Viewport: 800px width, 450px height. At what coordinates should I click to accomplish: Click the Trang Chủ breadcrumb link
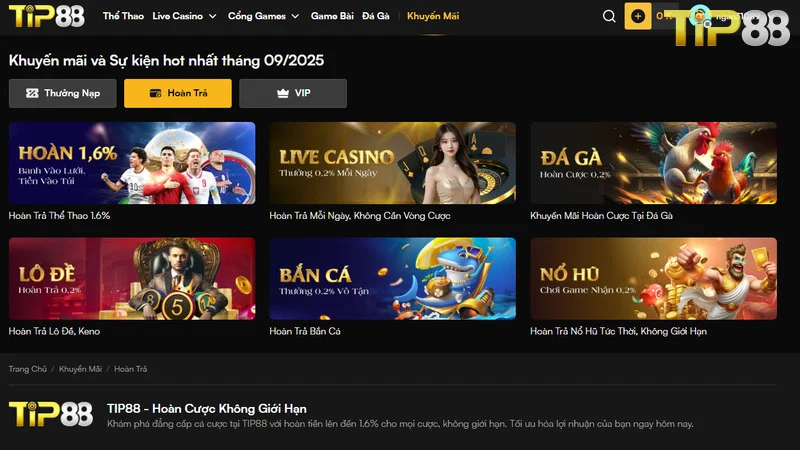tap(28, 369)
